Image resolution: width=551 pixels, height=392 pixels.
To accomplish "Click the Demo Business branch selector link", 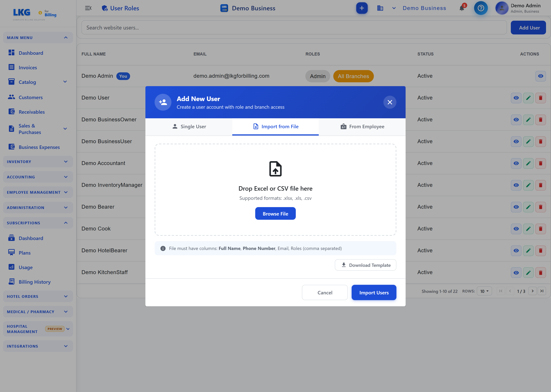I will click(x=424, y=8).
